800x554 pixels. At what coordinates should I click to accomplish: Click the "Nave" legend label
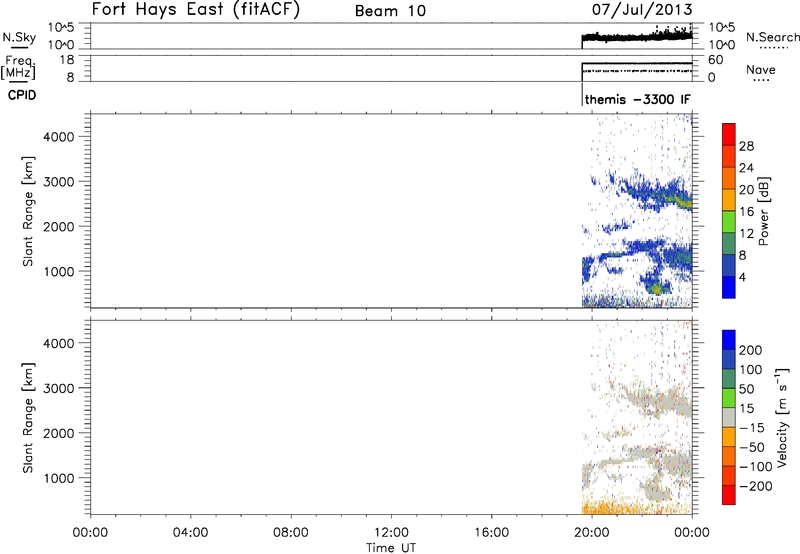(760, 69)
